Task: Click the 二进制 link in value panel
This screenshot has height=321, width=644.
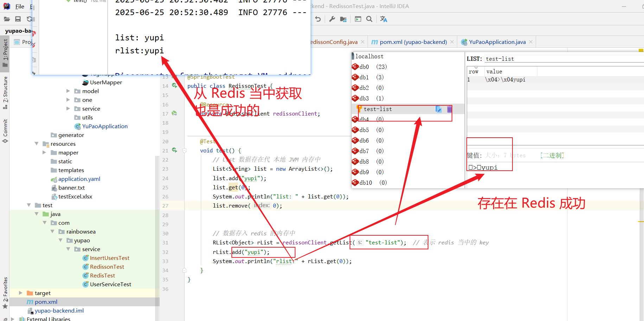Action: click(552, 155)
